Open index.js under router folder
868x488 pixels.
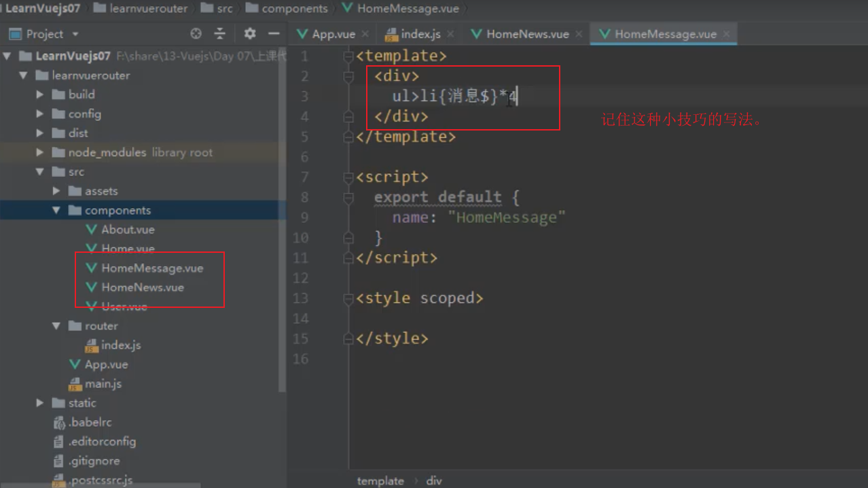click(x=121, y=345)
